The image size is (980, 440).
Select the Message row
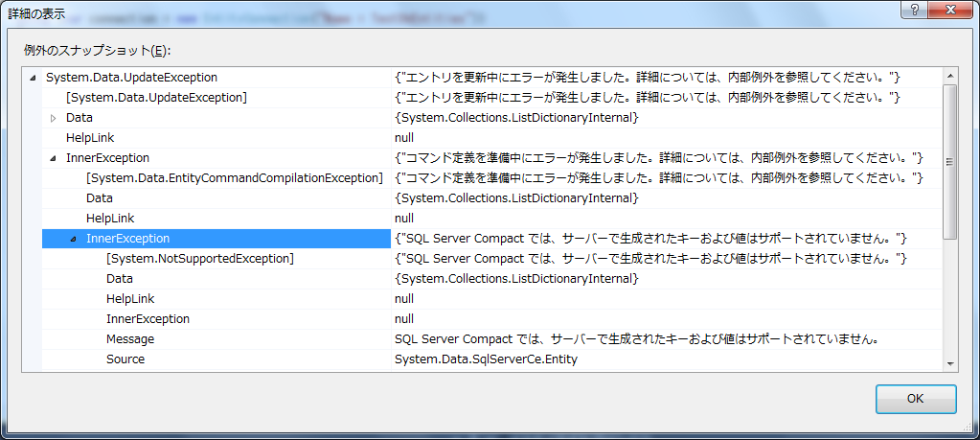[491, 339]
